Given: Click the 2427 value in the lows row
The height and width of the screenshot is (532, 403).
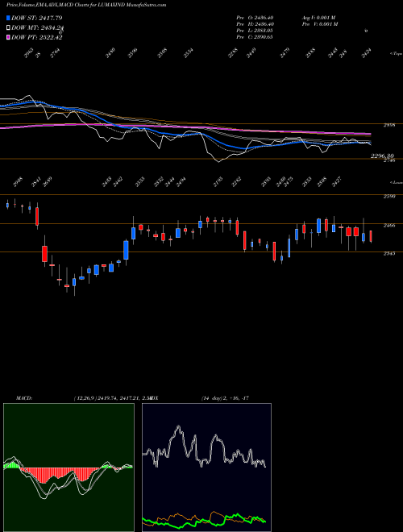Looking at the screenshot, I should (337, 182).
